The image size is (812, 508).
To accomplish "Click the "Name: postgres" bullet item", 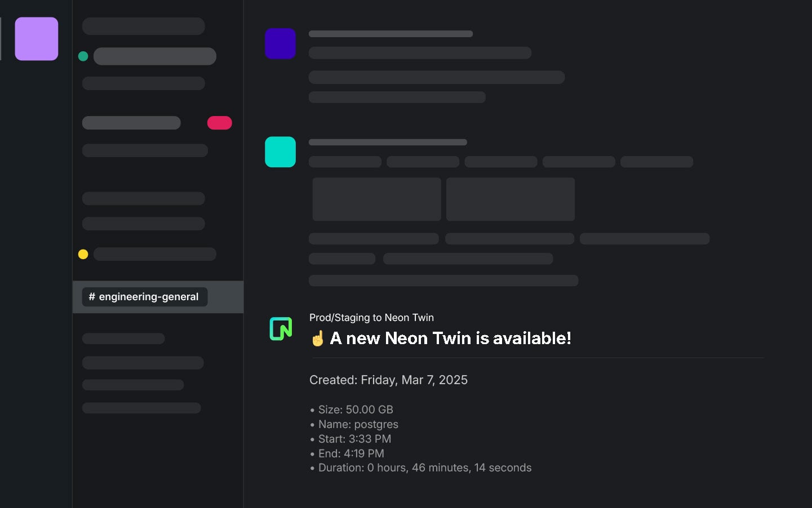I will point(358,424).
